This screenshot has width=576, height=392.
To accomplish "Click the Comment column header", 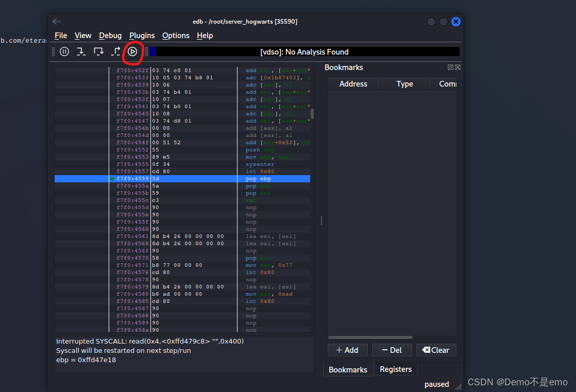I will [444, 84].
